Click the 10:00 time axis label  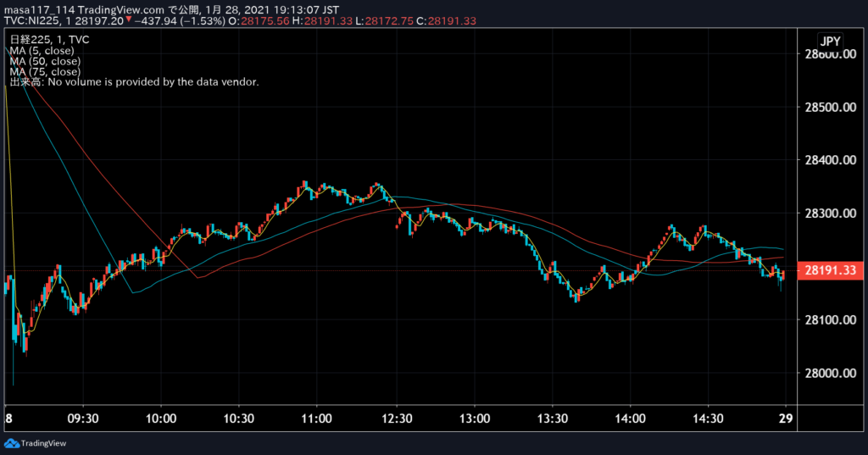[x=161, y=419]
